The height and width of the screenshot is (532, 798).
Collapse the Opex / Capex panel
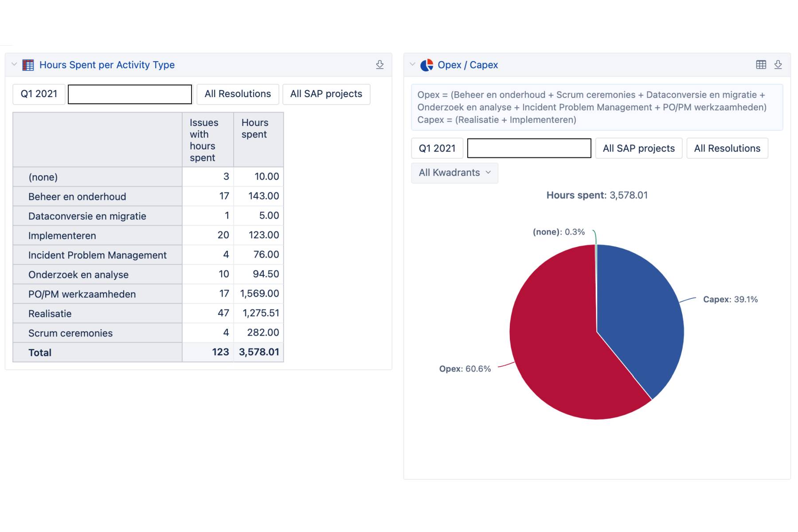tap(412, 65)
